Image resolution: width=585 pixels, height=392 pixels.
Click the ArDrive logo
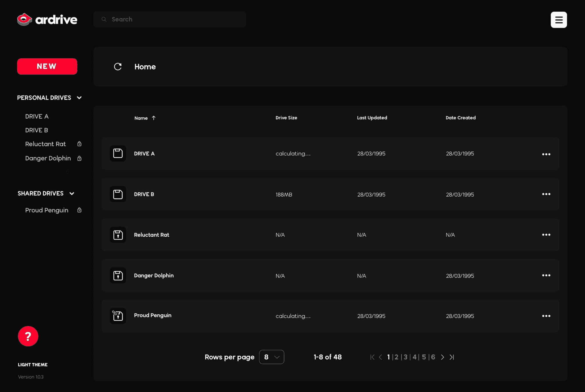pyautogui.click(x=47, y=19)
